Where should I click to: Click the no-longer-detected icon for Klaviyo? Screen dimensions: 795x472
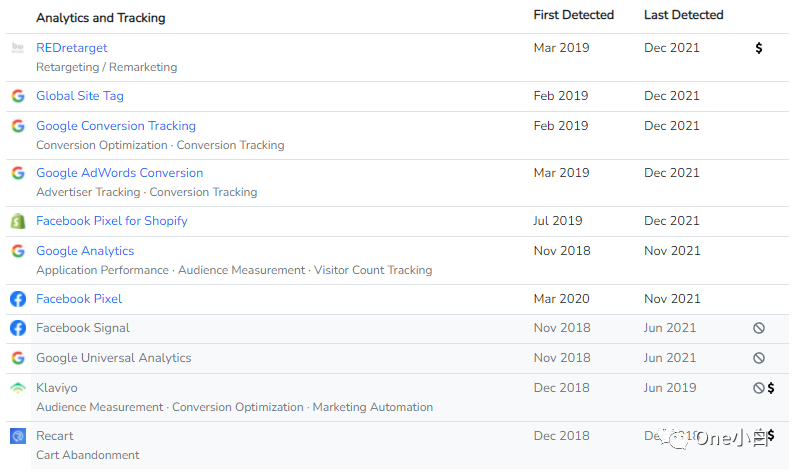(x=758, y=388)
